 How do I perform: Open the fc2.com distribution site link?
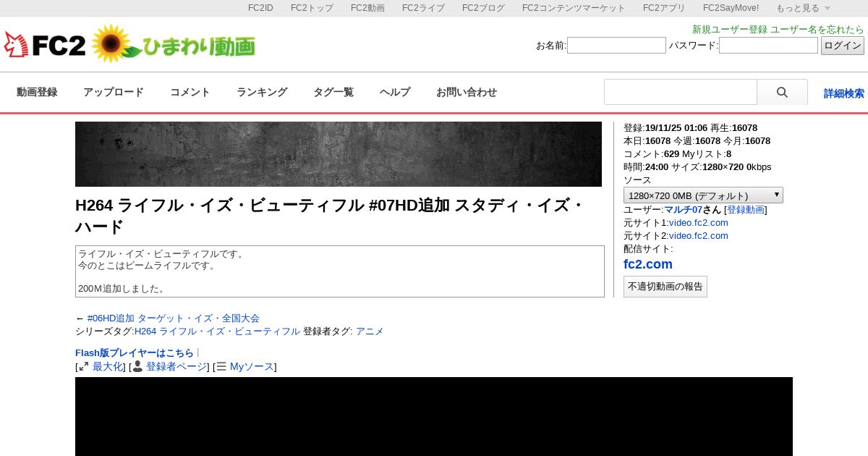tap(648, 264)
